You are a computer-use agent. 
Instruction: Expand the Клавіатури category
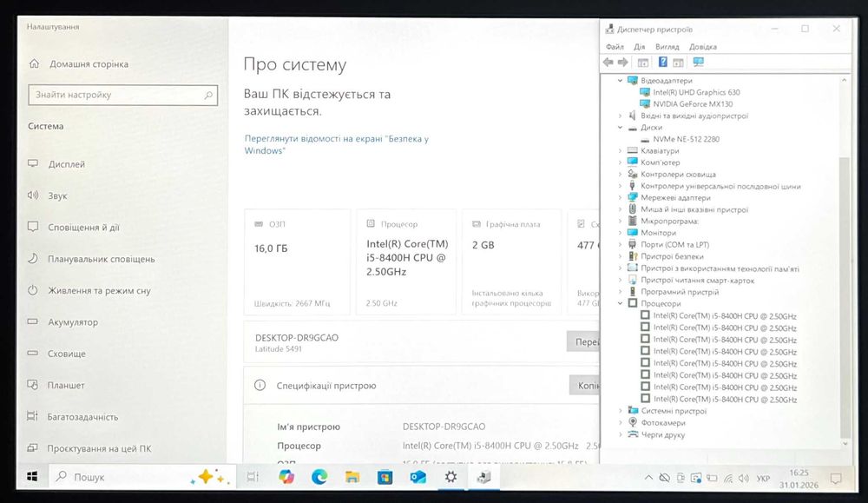[x=620, y=150]
